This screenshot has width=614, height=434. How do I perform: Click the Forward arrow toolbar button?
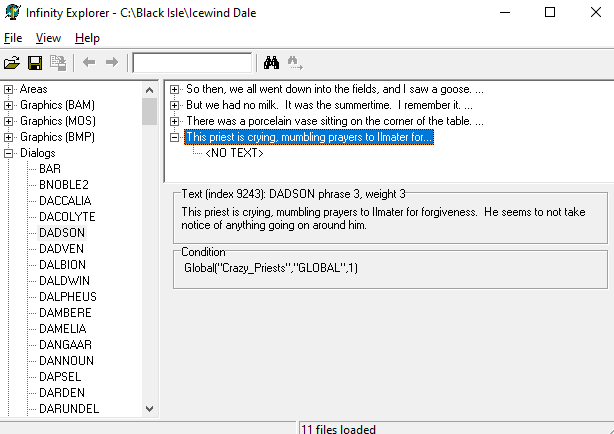pyautogui.click(x=112, y=62)
